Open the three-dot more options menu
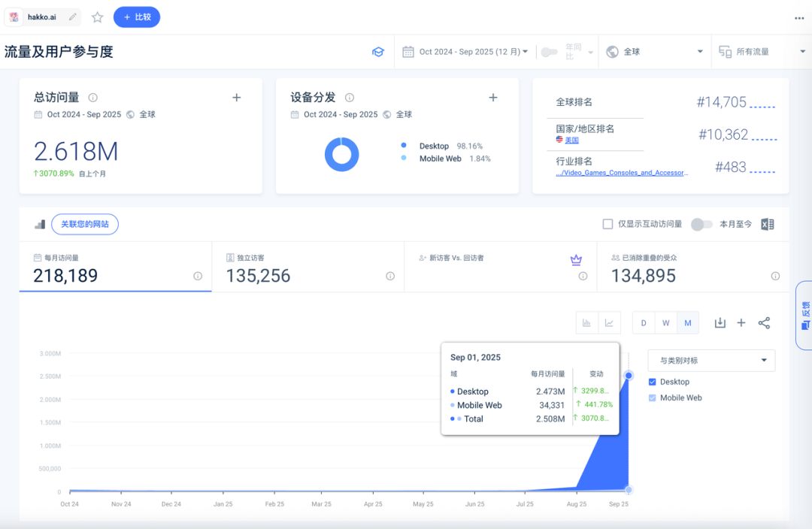 coord(799,18)
